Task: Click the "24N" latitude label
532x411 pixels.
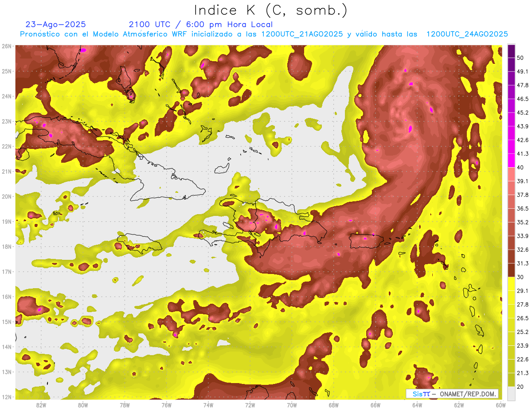Action: (7, 96)
